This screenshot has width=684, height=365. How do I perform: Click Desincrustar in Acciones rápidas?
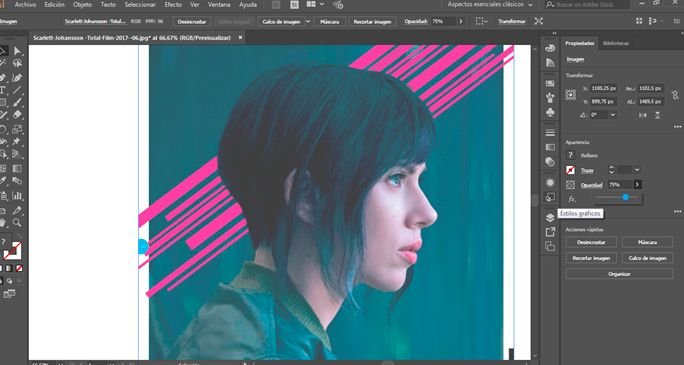click(591, 242)
